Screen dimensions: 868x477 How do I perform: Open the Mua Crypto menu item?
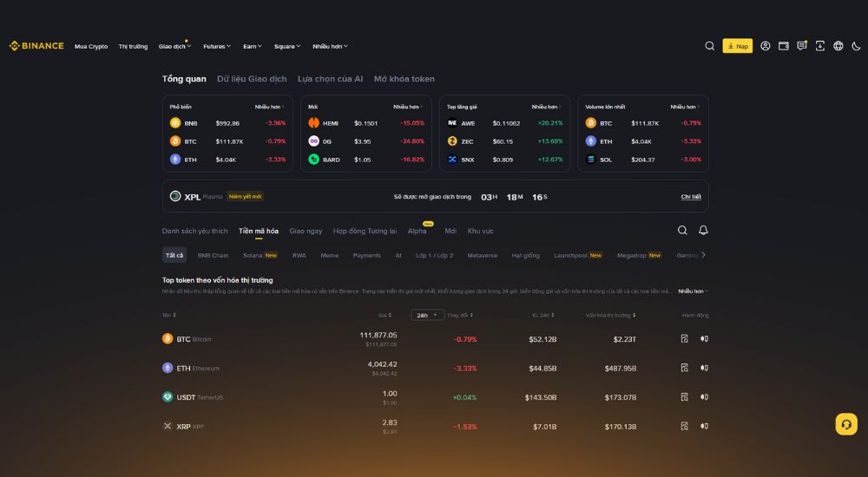(91, 47)
